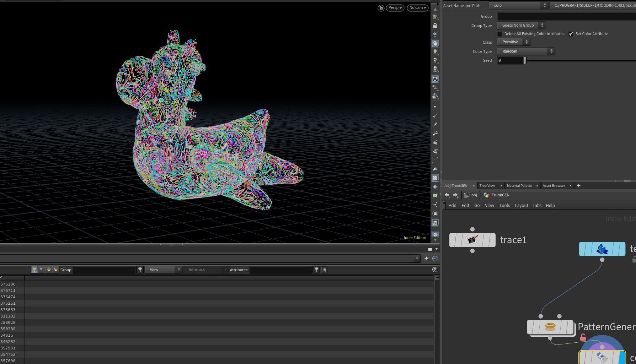
Task: Click the Seed slider handle
Action: 525,61
